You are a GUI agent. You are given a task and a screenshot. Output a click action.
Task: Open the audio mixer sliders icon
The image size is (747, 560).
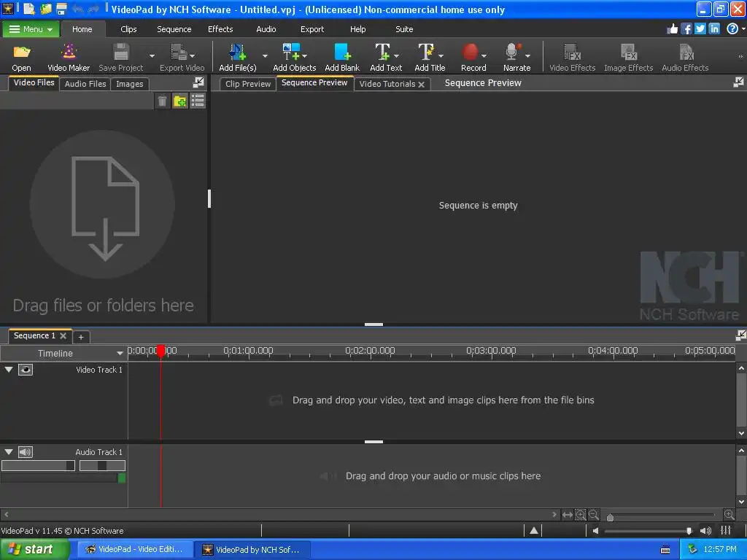[x=726, y=531]
